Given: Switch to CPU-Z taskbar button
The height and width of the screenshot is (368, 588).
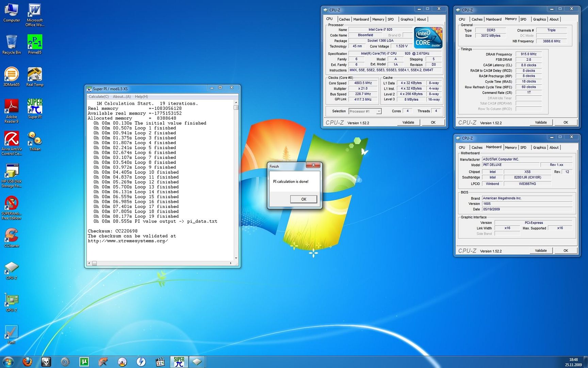Looking at the screenshot, I should [197, 362].
